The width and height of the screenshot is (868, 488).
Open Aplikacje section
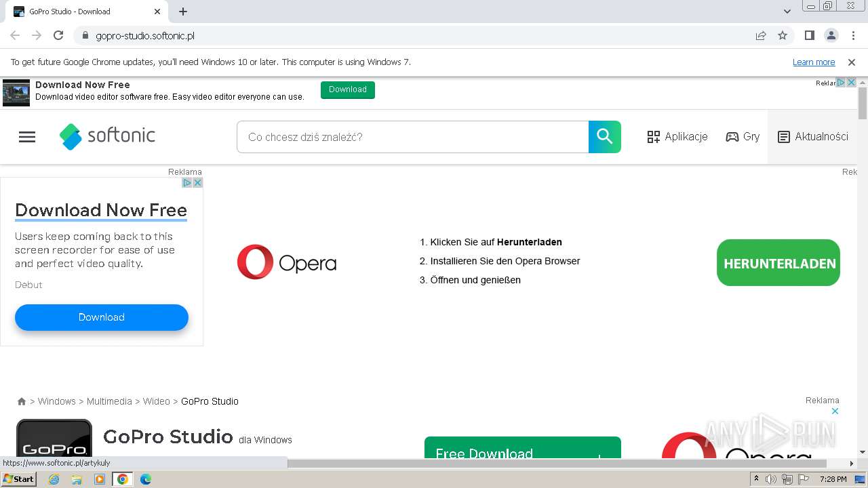coord(677,137)
